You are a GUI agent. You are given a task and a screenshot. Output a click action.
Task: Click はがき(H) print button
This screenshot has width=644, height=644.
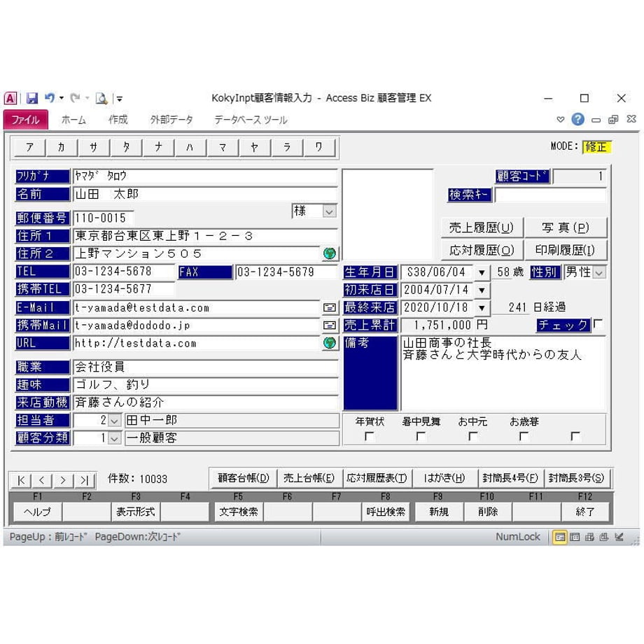coord(444,478)
